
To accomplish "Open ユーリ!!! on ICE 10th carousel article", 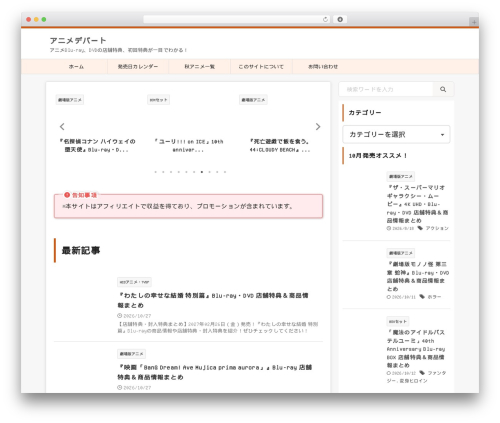I will 188,145.
